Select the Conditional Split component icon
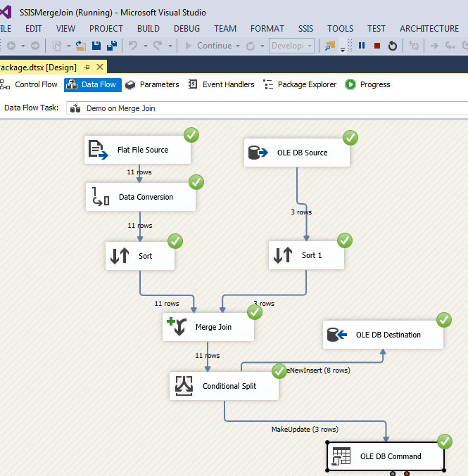 click(x=184, y=386)
